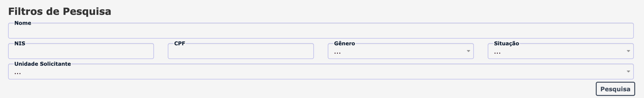Click the Nome field label

point(23,23)
